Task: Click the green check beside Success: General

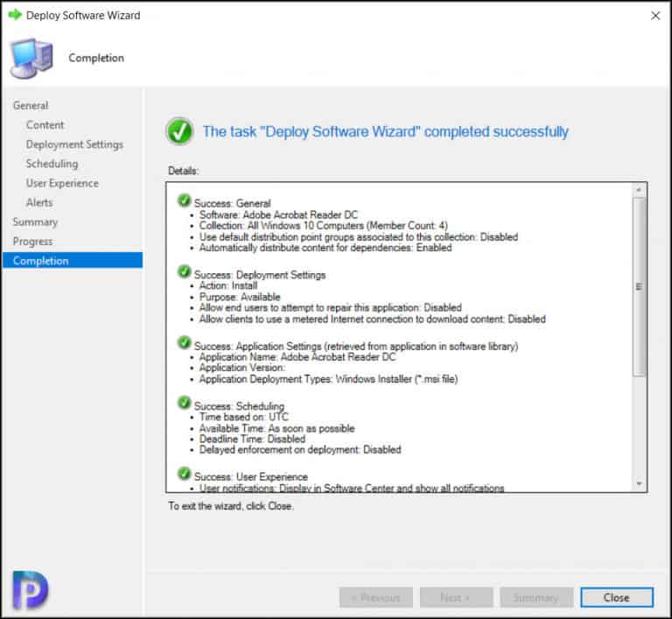Action: tap(184, 200)
